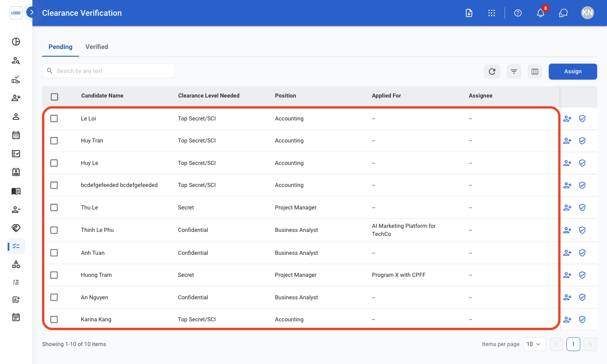The height and width of the screenshot is (364, 607).
Task: Click the Assign button
Action: 573,71
